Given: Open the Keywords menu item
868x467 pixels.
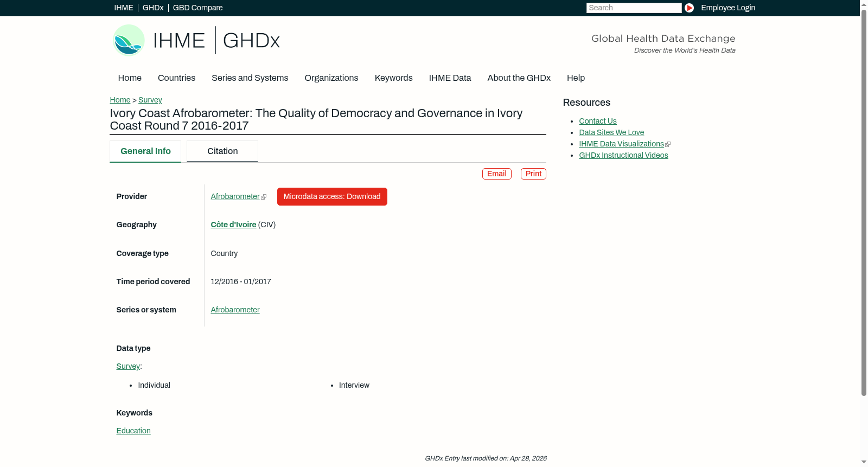Looking at the screenshot, I should point(394,78).
